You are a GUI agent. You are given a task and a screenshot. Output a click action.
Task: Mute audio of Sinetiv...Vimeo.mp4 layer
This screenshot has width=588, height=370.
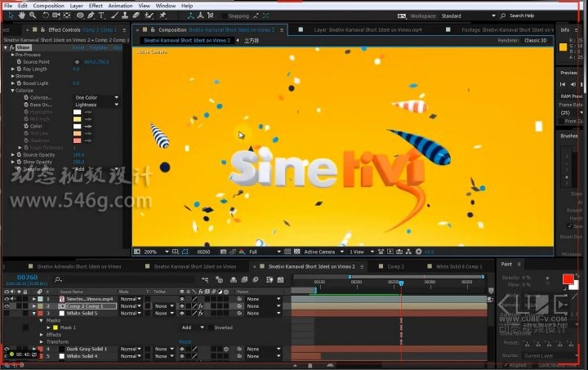tap(13, 299)
